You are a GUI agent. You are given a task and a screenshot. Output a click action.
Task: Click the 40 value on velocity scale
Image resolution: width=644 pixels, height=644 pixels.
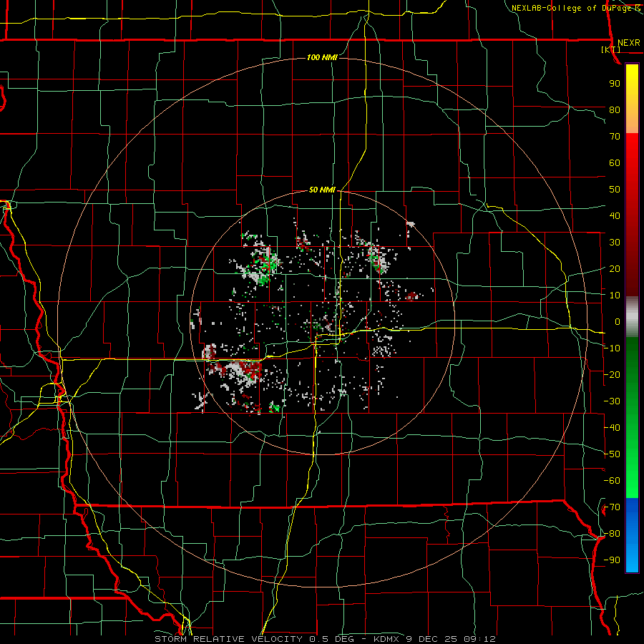click(x=615, y=216)
